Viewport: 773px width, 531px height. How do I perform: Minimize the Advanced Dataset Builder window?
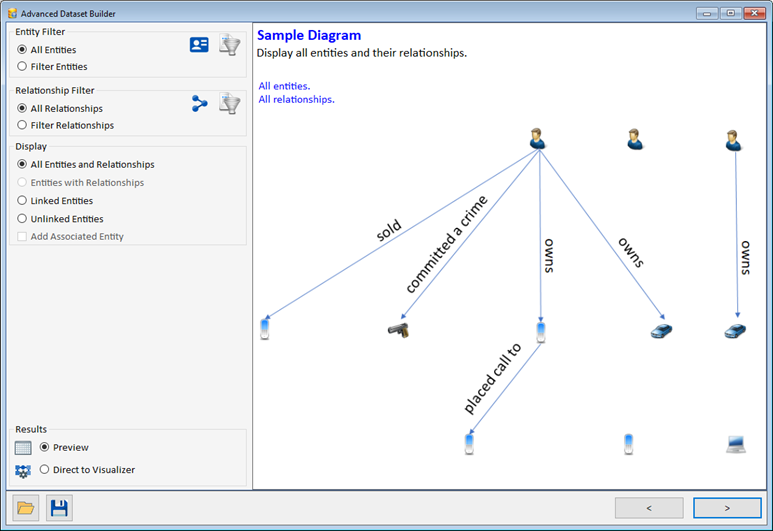[707, 13]
